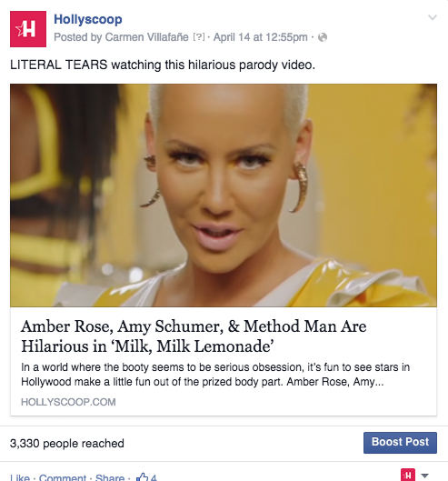
Task: Click the Hollyscoop pink logo avatar
Action: click(28, 29)
